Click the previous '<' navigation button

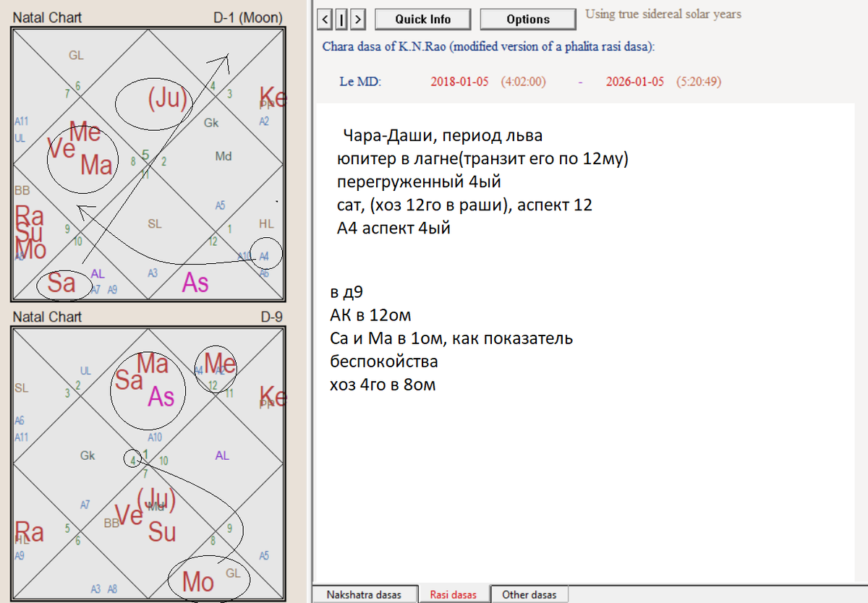(325, 19)
